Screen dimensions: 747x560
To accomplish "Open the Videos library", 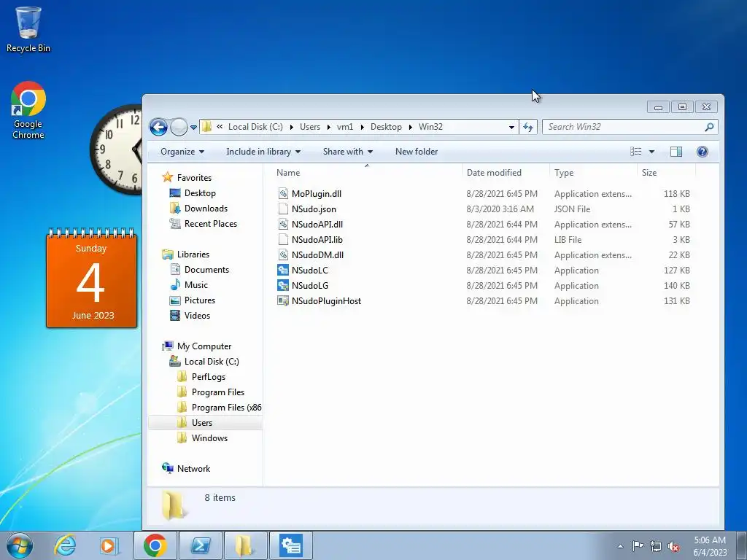I will [197, 315].
